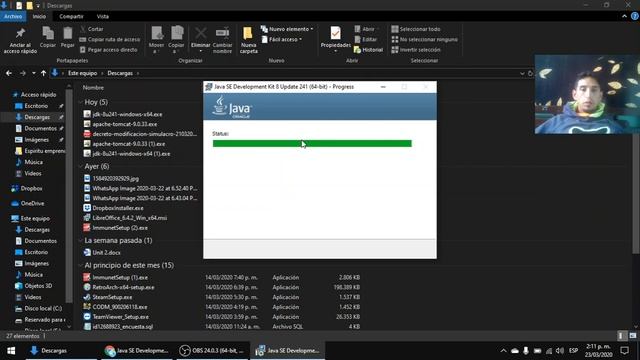Open Dropbox in navigation pane
This screenshot has height=360, width=640.
click(27, 189)
